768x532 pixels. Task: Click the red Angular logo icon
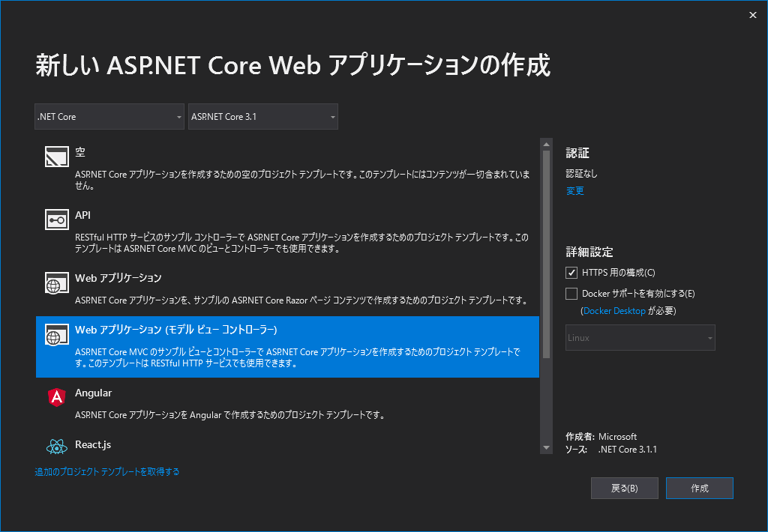(57, 397)
